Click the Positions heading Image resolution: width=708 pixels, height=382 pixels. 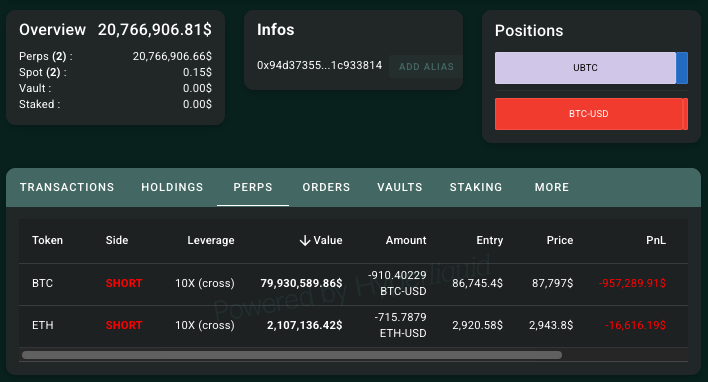click(x=529, y=31)
